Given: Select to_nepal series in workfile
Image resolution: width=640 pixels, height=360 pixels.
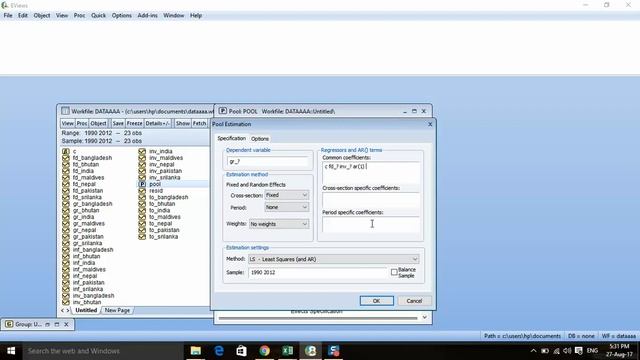Looking at the screenshot, I should tap(160, 224).
